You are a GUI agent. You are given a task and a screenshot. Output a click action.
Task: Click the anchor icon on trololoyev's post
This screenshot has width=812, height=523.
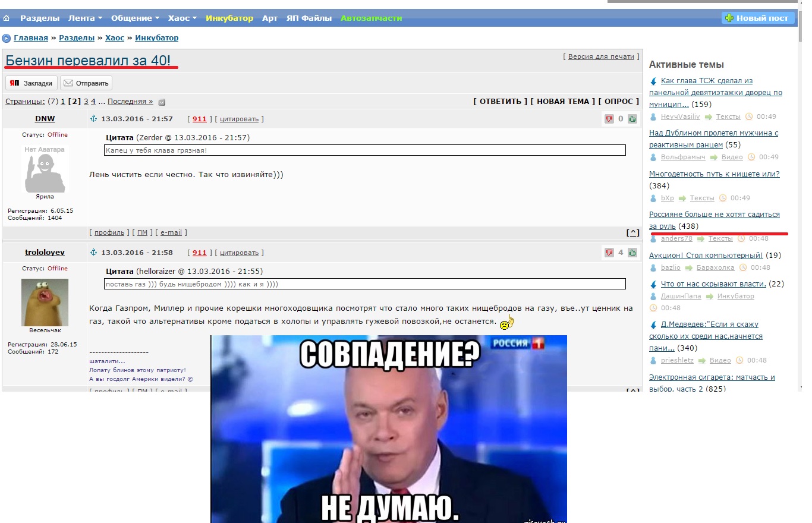[93, 253]
